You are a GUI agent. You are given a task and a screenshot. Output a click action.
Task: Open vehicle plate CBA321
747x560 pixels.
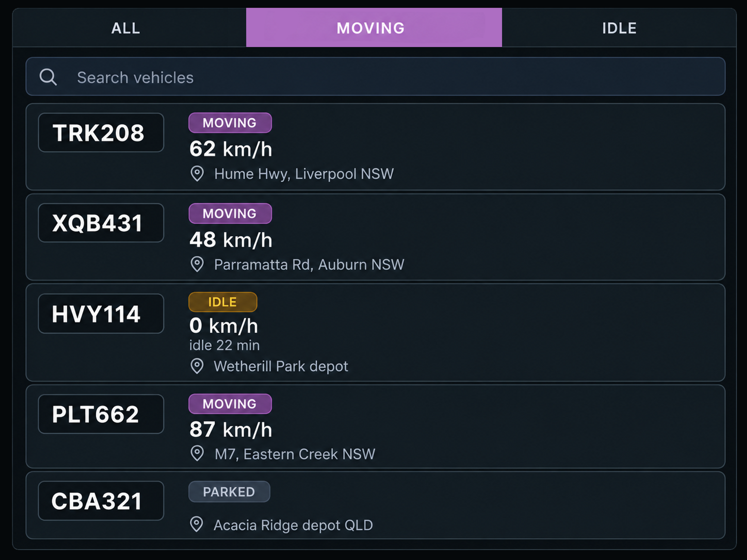click(x=101, y=501)
